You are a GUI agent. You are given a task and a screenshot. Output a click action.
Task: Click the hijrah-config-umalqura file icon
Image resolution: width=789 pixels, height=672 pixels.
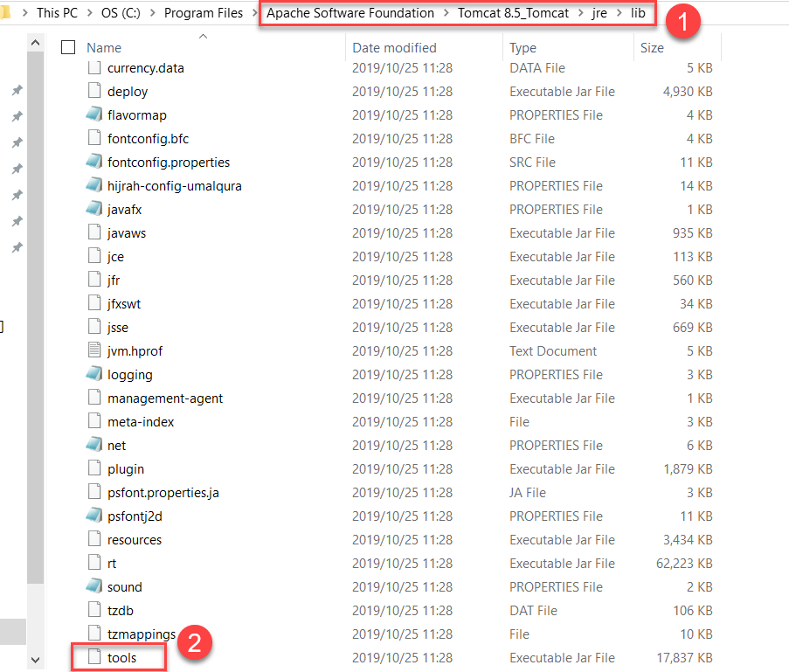click(x=94, y=185)
